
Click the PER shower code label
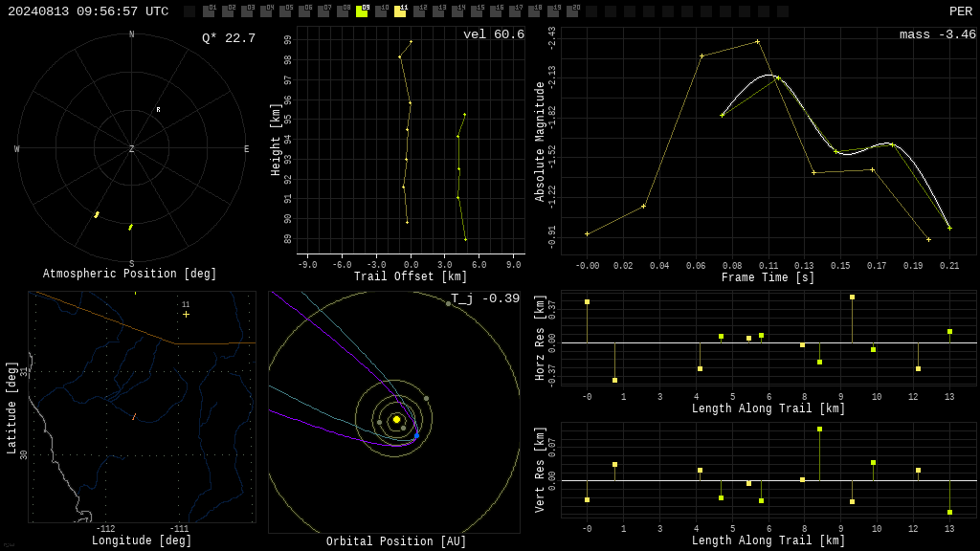tap(961, 11)
